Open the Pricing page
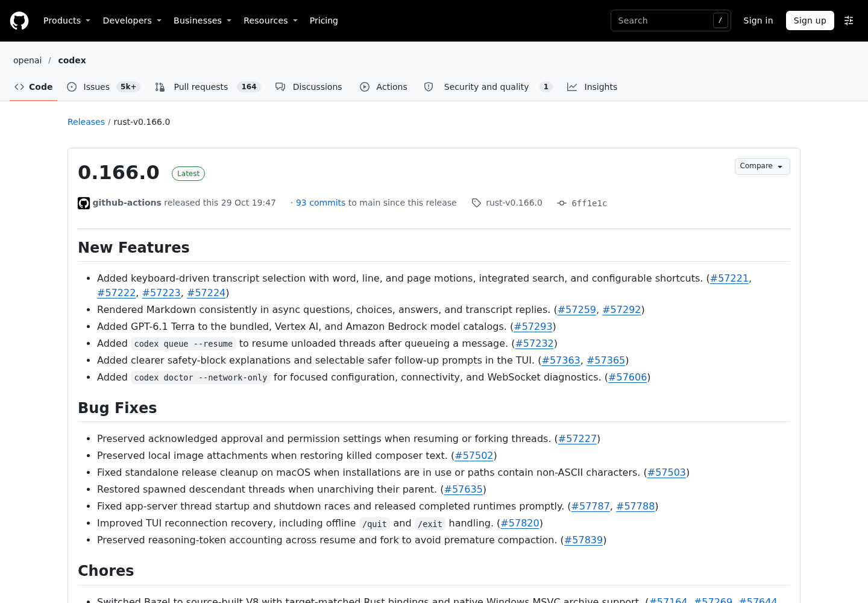Image resolution: width=868 pixels, height=603 pixels. (x=324, y=21)
